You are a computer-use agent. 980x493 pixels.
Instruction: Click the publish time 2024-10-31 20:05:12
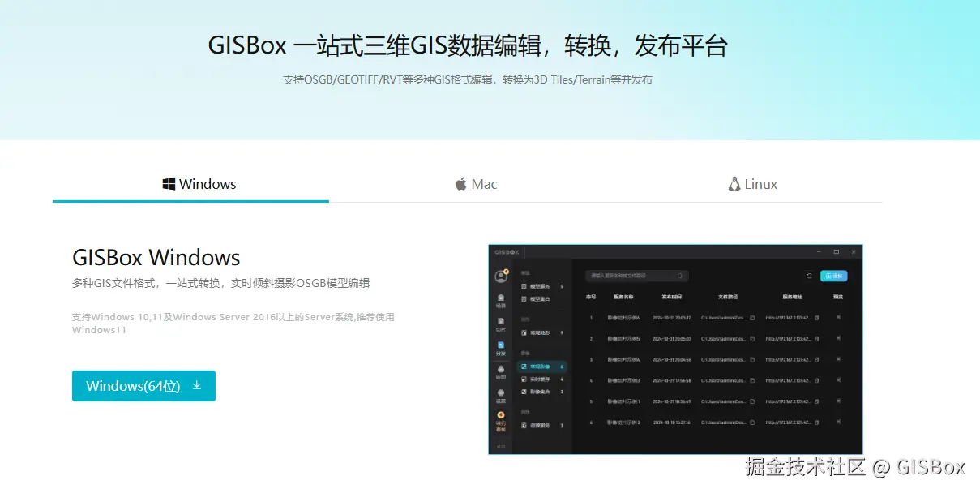(x=672, y=318)
